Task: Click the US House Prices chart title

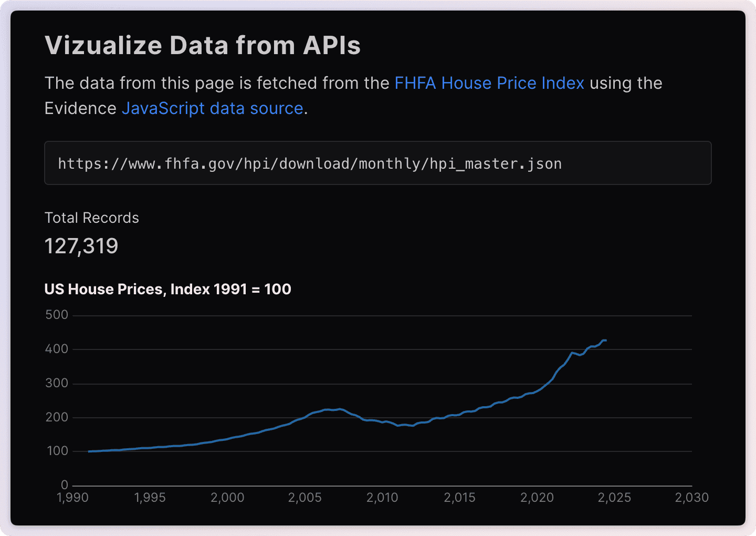Action: tap(167, 290)
